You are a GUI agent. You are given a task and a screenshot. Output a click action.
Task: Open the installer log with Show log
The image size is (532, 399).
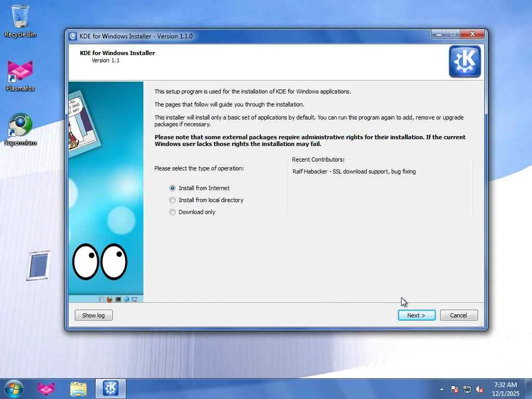pyautogui.click(x=94, y=315)
